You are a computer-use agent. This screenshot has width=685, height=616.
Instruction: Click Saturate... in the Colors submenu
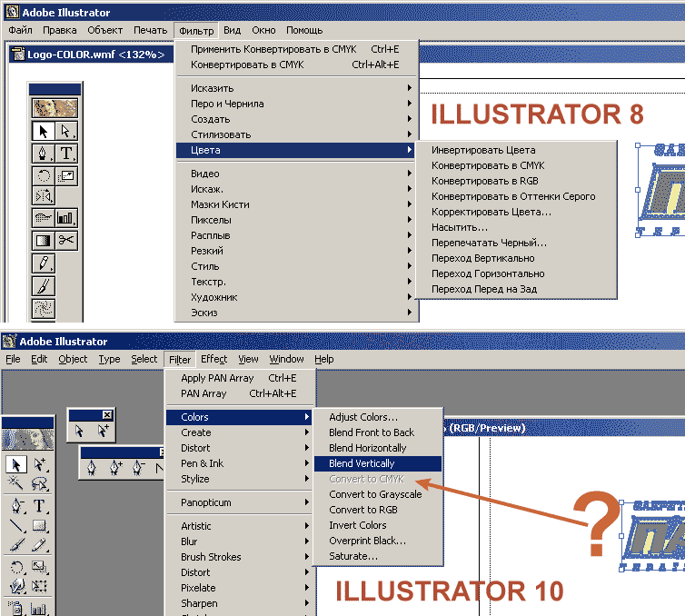(x=378, y=556)
